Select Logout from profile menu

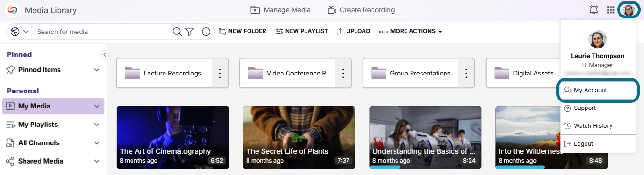598,144
